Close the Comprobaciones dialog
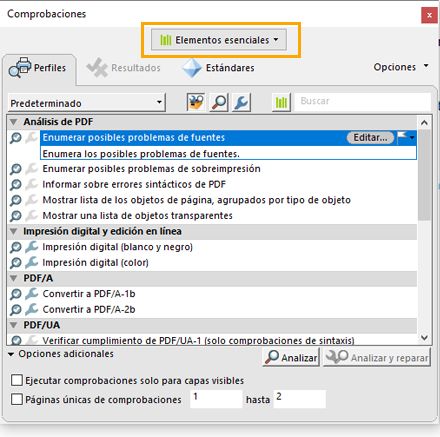 pos(429,15)
